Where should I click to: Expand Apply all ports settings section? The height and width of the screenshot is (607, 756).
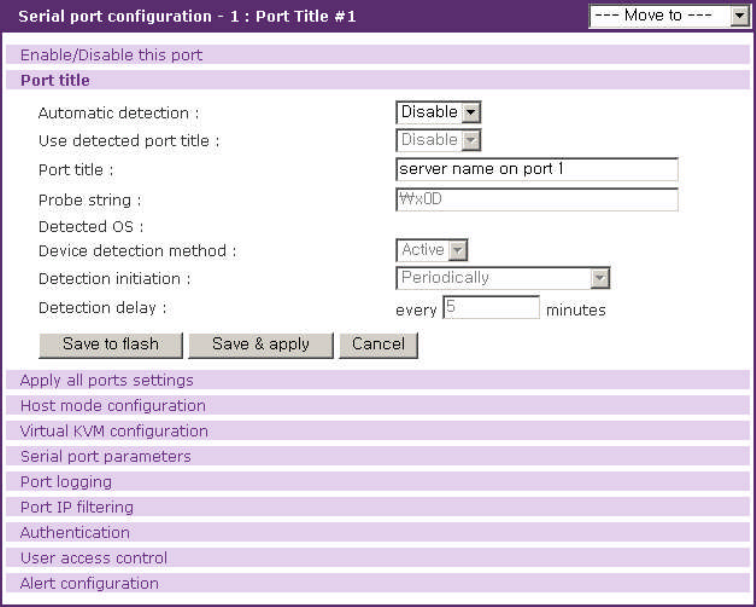coord(107,380)
